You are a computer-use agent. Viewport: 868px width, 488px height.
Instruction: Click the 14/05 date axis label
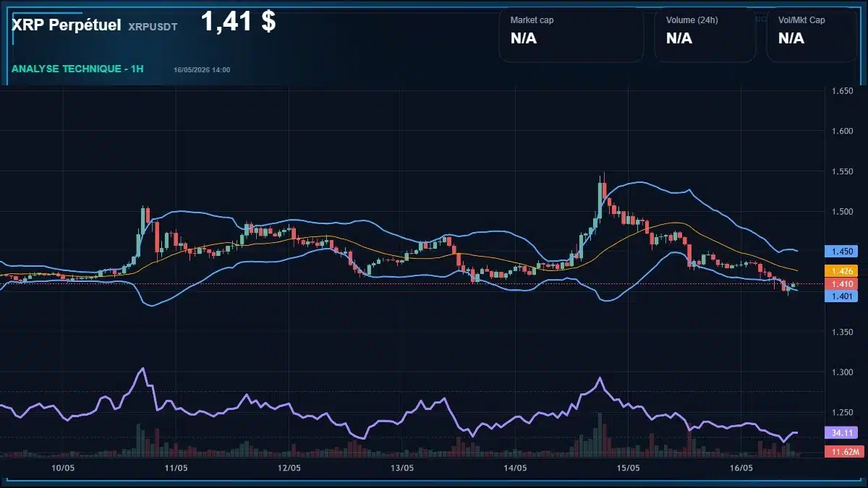coord(514,468)
